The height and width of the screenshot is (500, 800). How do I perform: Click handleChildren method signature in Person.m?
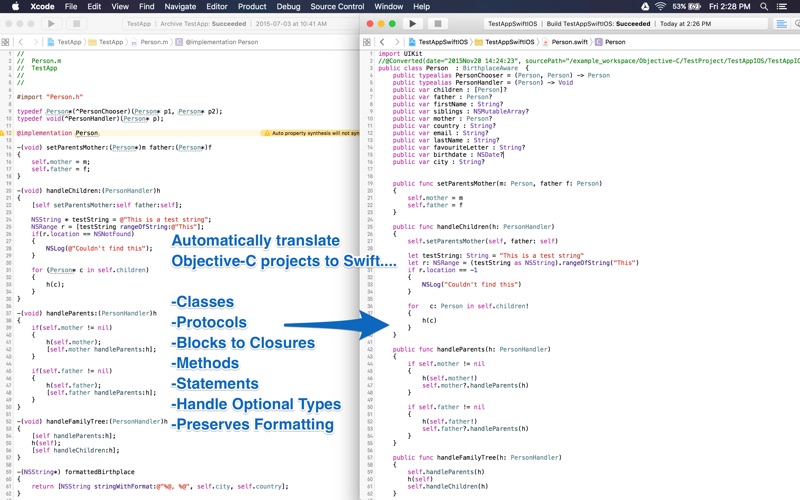[x=89, y=190]
